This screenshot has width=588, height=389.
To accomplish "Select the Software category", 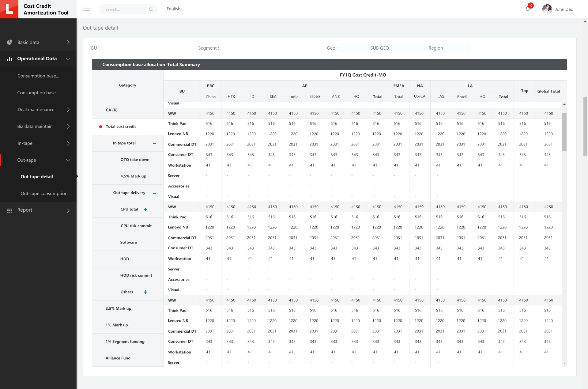I will 128,242.
